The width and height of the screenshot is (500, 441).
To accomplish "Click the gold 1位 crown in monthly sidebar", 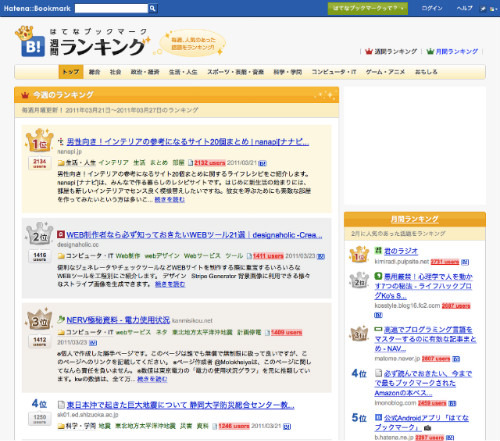I will click(359, 255).
